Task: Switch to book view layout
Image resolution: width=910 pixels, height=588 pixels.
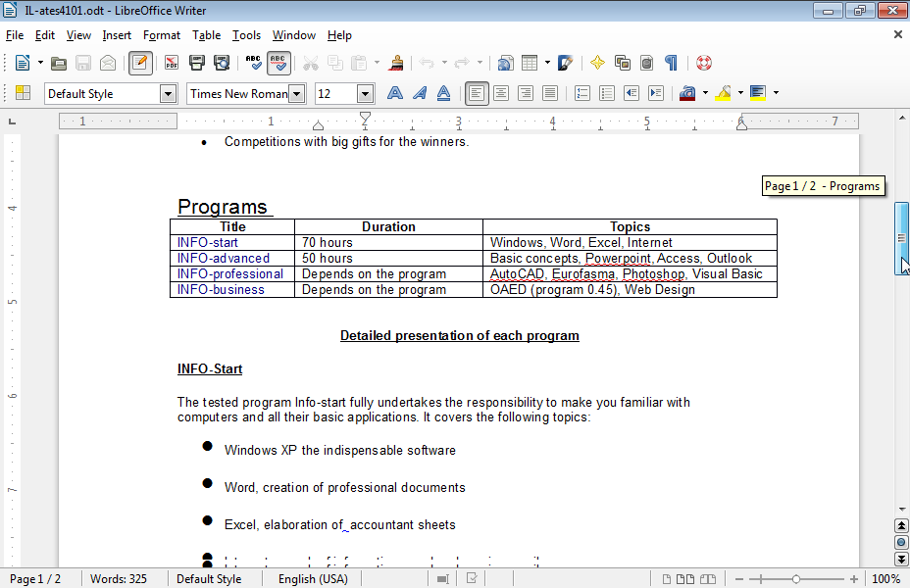Action: tap(708, 578)
